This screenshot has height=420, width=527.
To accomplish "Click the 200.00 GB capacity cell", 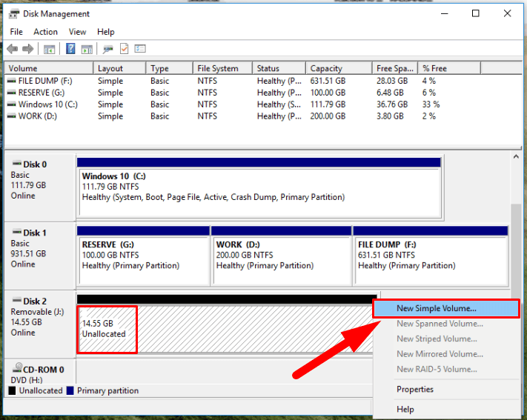I will tap(328, 116).
